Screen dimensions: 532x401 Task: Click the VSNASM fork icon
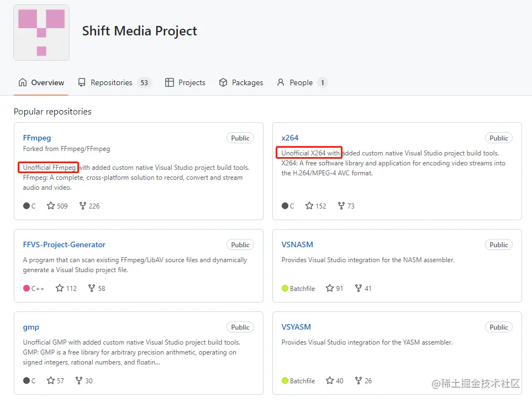pyautogui.click(x=359, y=288)
